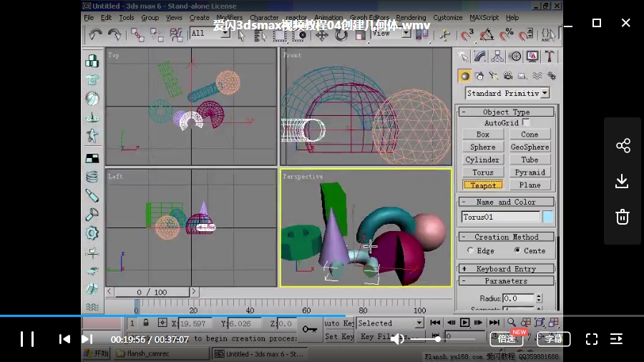Select the Edge creation method radio
Image resolution: width=644 pixels, height=362 pixels.
pos(470,250)
